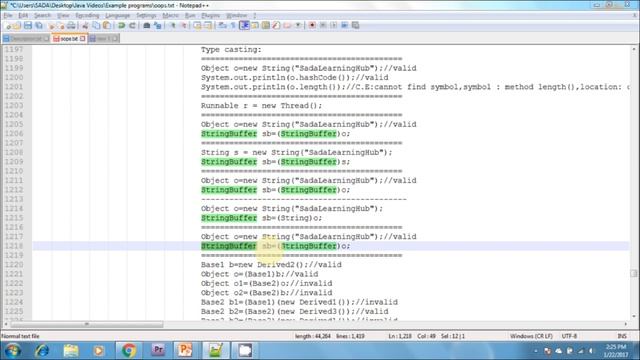Toggle Show All Characters paragraph icon
The width and height of the screenshot is (640, 360).
tap(233, 25)
